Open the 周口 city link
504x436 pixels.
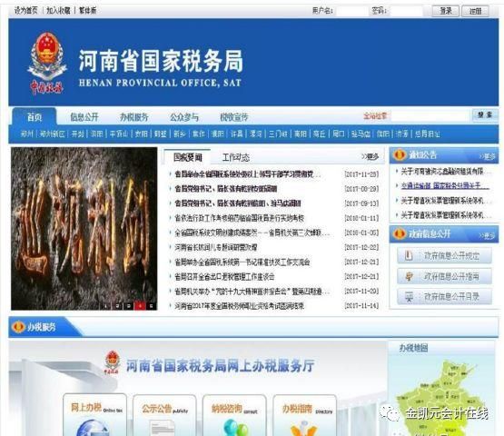(x=338, y=134)
